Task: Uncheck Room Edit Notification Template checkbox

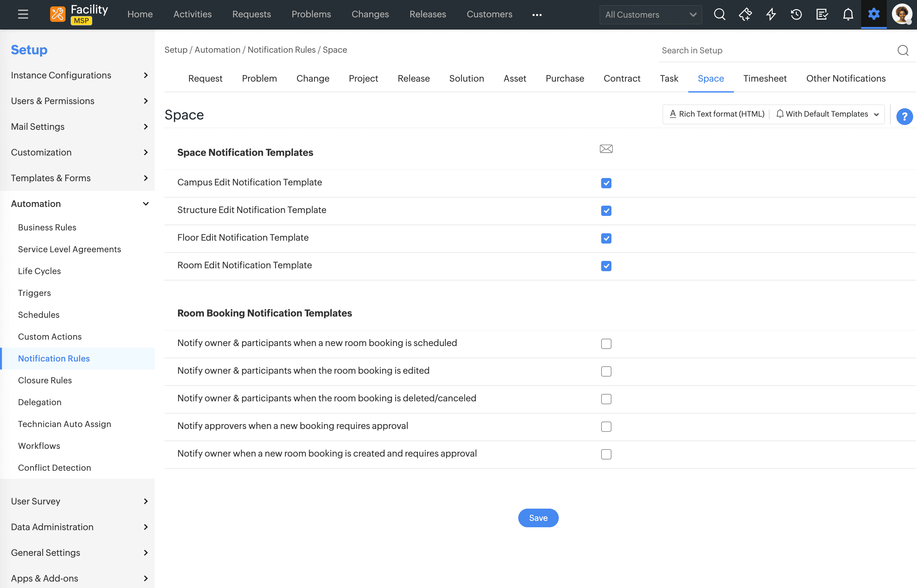Action: pyautogui.click(x=606, y=266)
